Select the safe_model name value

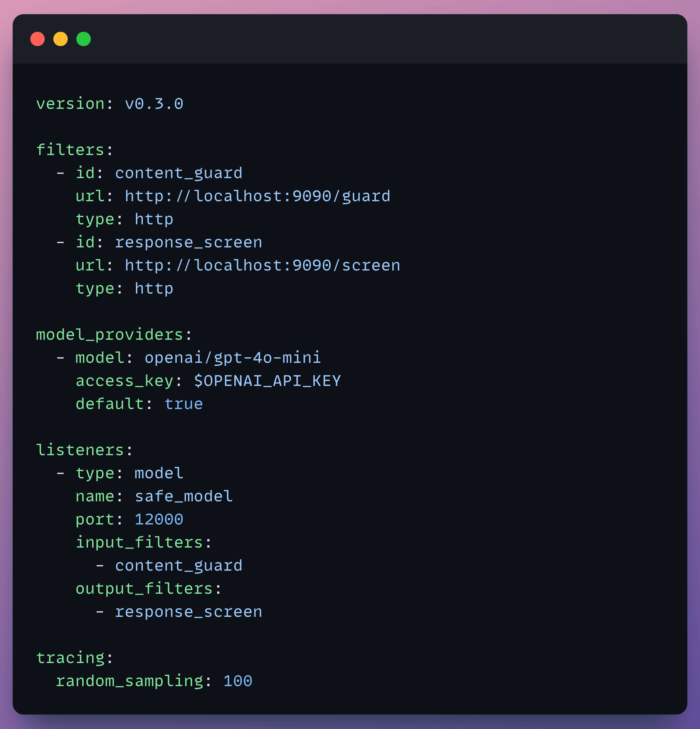(x=184, y=496)
